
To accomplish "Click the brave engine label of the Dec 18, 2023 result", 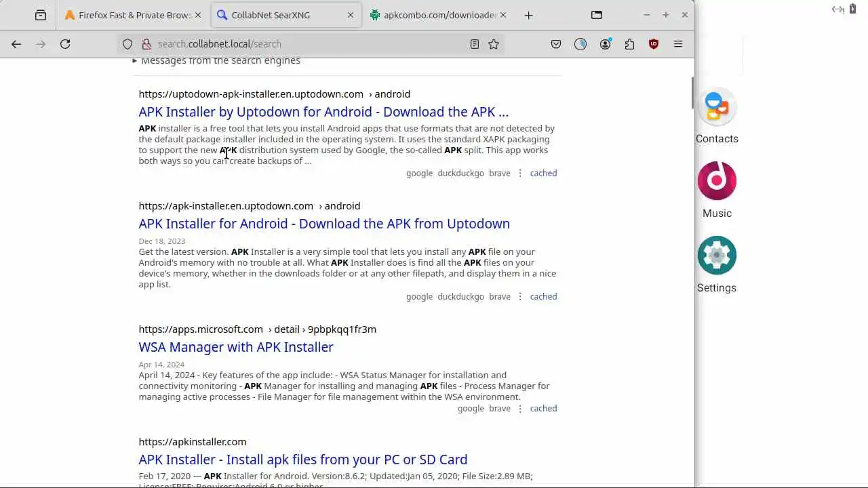I will tap(500, 297).
